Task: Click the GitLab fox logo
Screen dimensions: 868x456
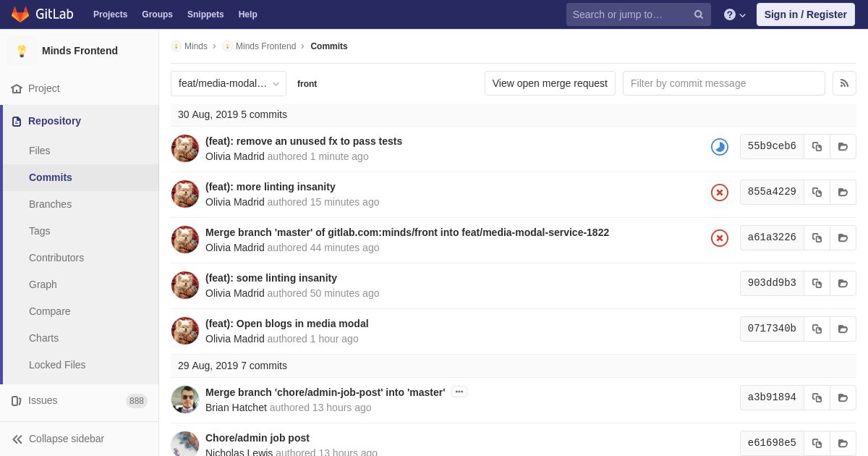Action: point(20,14)
